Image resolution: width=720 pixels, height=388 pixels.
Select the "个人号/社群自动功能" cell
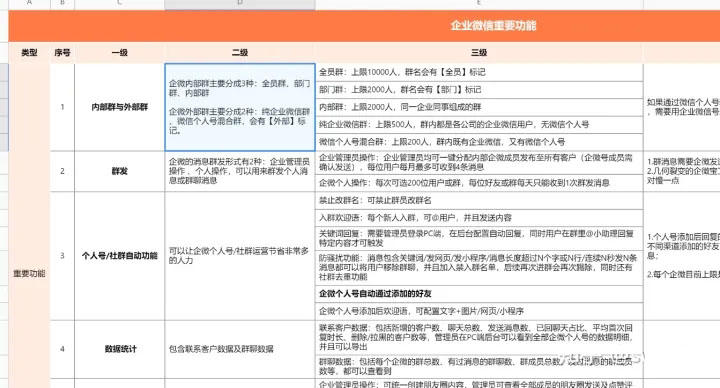pyautogui.click(x=119, y=256)
